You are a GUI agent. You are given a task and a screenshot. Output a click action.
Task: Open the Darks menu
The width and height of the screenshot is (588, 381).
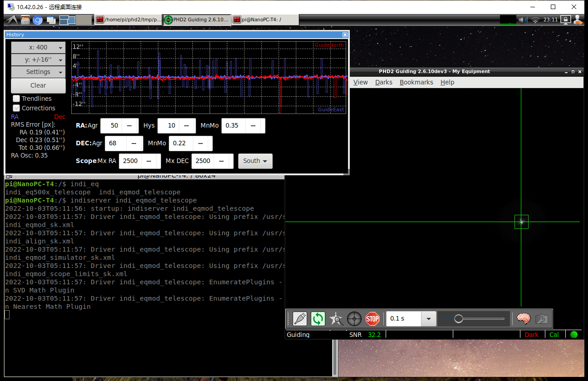click(384, 82)
